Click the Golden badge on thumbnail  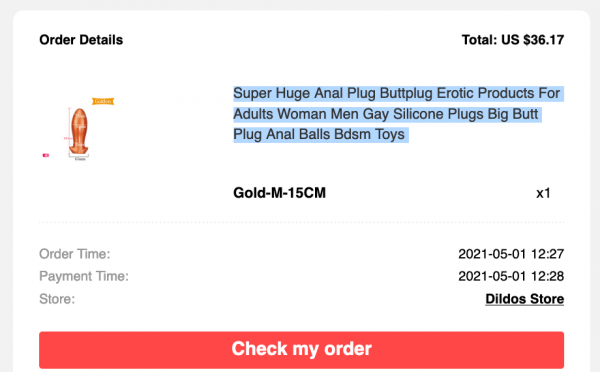(103, 101)
